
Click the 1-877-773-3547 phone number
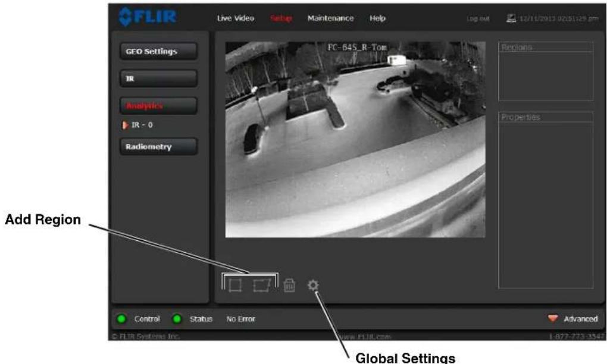coord(577,337)
